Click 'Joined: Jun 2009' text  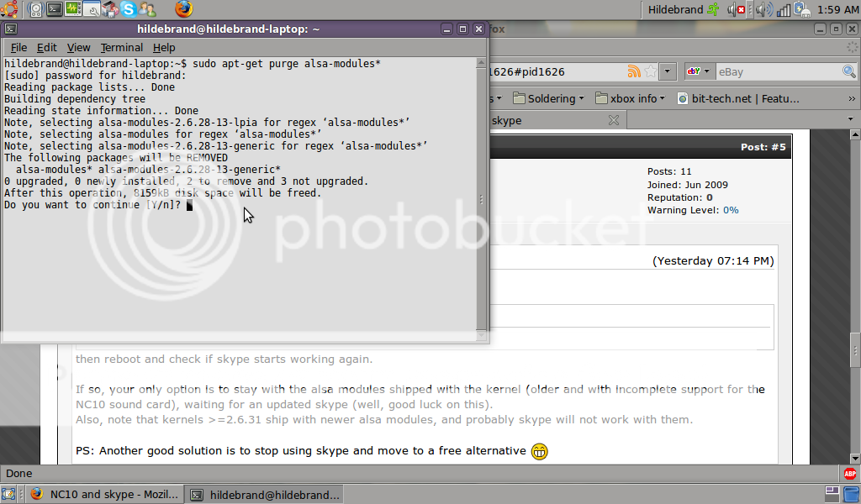[x=688, y=185]
